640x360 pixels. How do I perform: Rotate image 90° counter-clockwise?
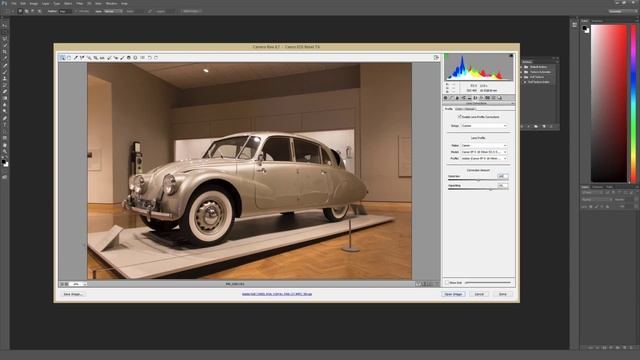(149, 58)
